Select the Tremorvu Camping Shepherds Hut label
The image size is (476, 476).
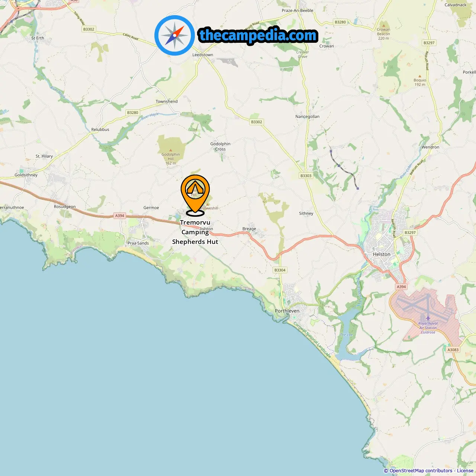click(195, 232)
